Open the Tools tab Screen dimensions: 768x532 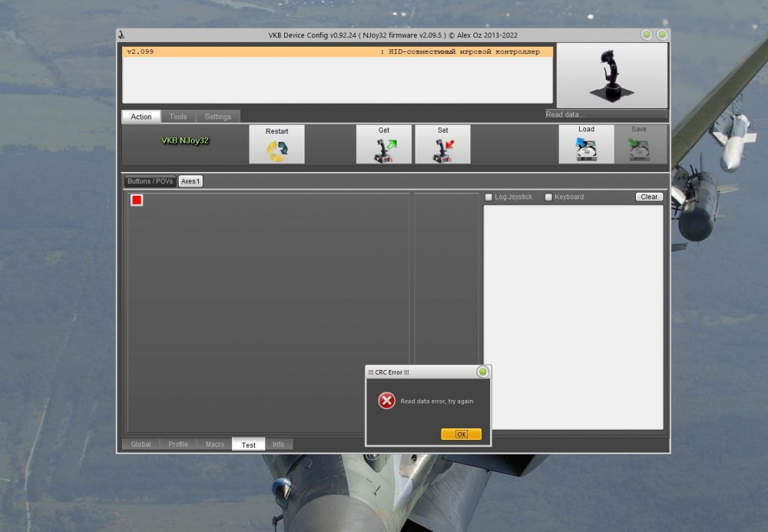coord(178,117)
